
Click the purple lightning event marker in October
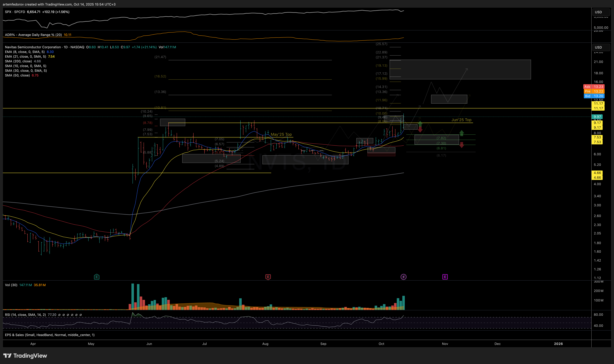[404, 277]
